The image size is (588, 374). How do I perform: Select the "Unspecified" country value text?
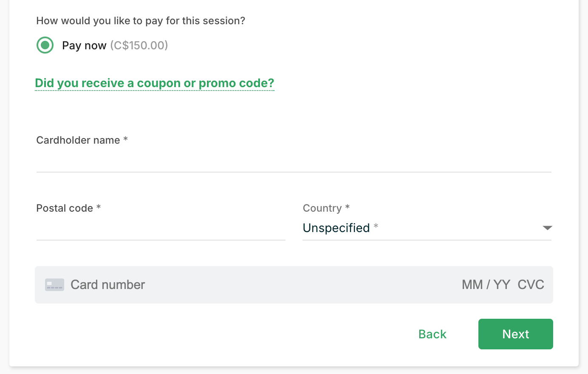336,228
